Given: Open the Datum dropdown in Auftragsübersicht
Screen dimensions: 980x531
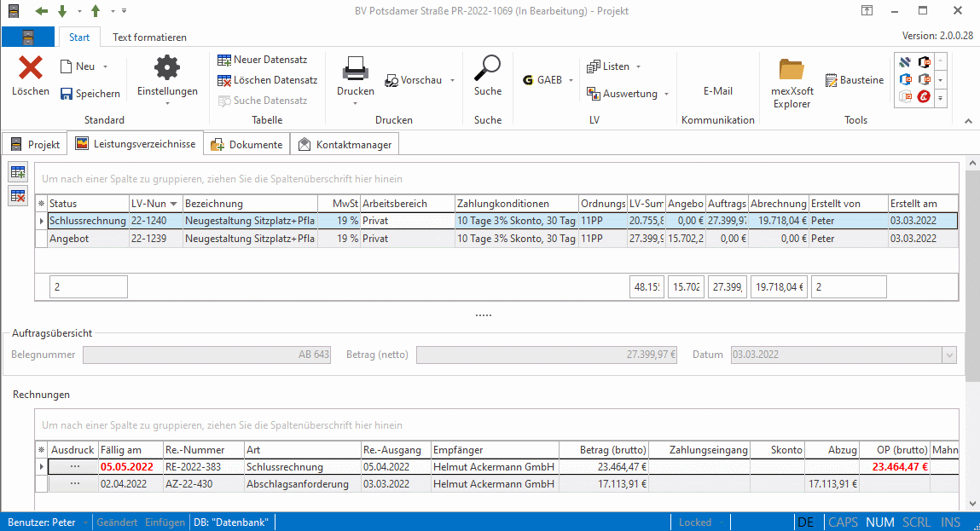Looking at the screenshot, I should 949,355.
